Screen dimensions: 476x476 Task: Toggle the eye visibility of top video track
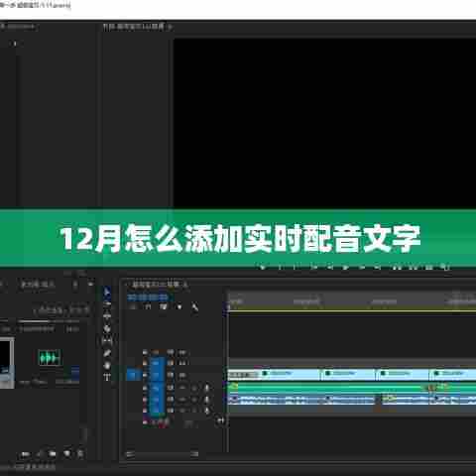(182, 352)
